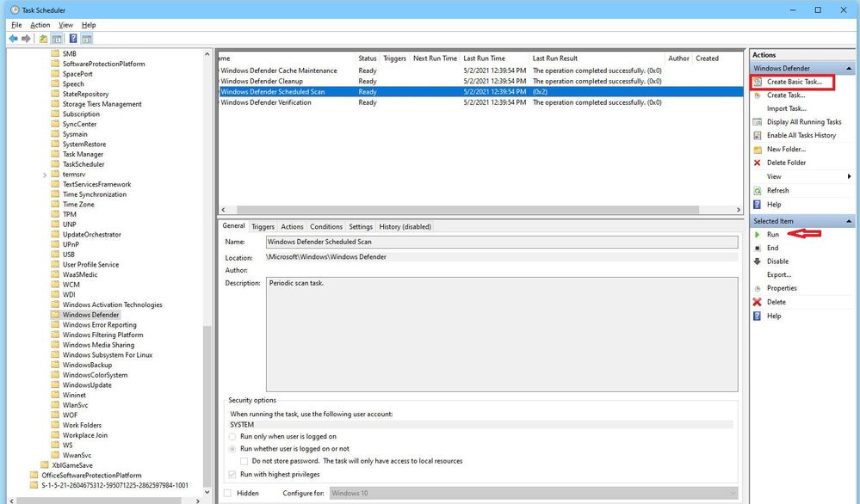
Task: Click the Help icon under Selected Item
Action: point(758,317)
